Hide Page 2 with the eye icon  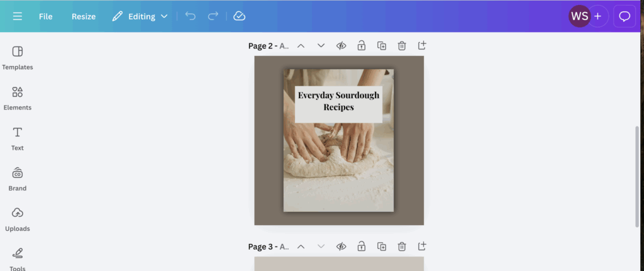click(x=341, y=45)
